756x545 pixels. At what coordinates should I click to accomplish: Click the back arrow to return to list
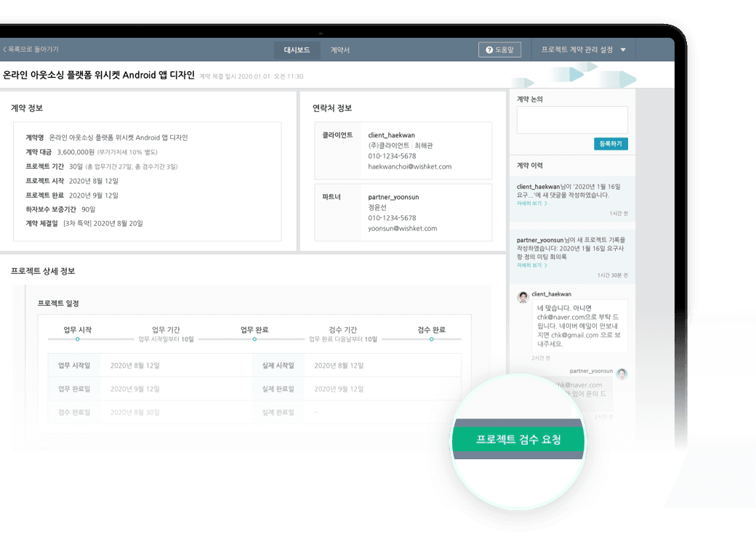tap(4, 49)
